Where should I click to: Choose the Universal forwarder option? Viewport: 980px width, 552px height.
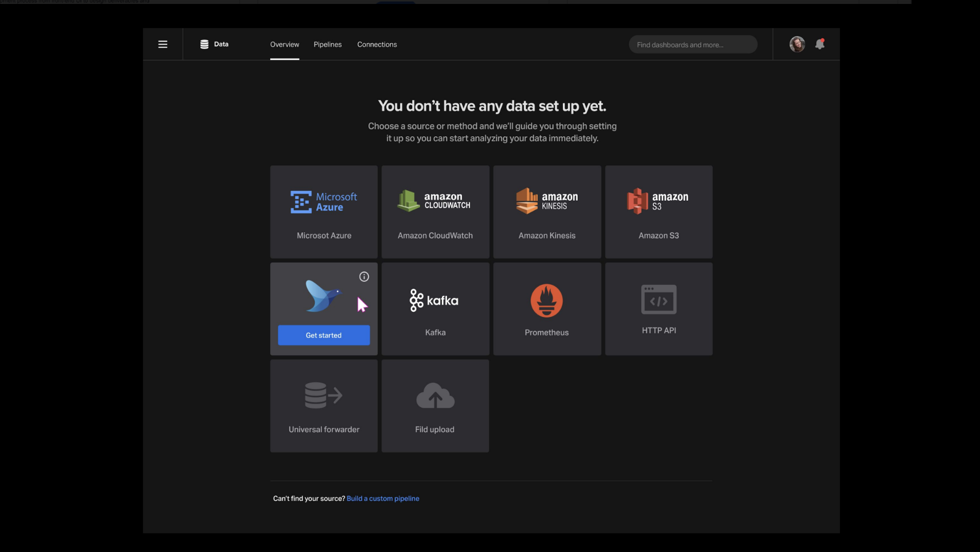click(324, 406)
